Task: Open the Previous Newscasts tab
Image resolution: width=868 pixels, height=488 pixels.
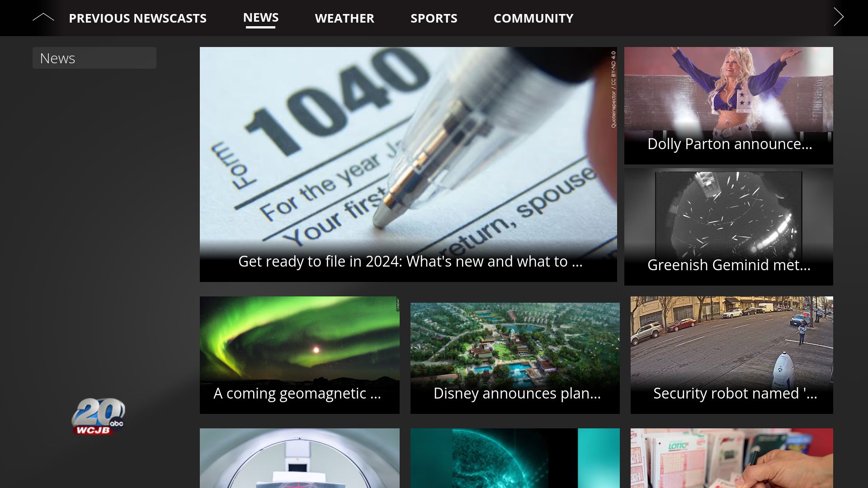Action: tap(137, 18)
